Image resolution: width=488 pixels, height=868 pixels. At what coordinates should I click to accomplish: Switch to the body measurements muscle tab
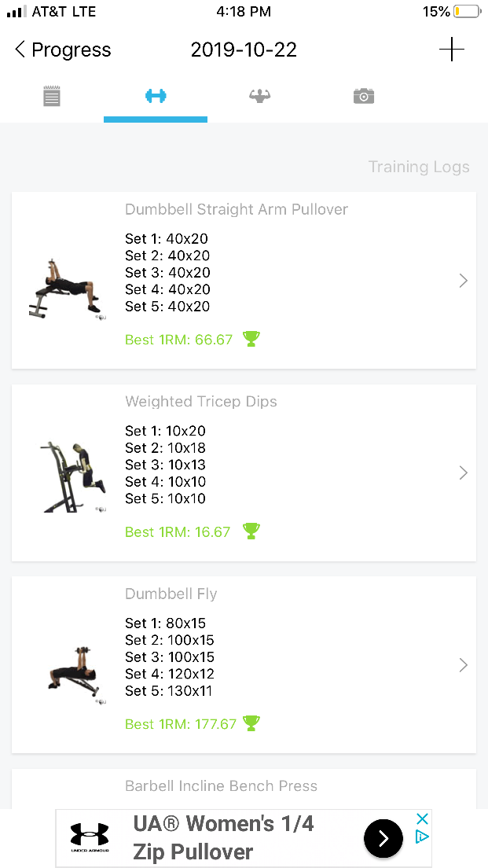click(x=259, y=96)
